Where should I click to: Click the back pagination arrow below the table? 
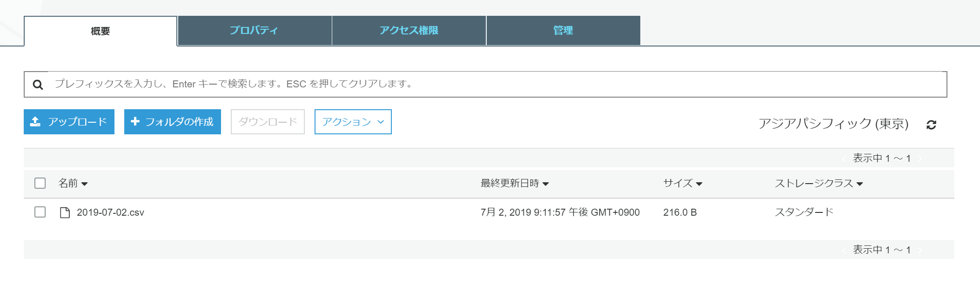844,250
